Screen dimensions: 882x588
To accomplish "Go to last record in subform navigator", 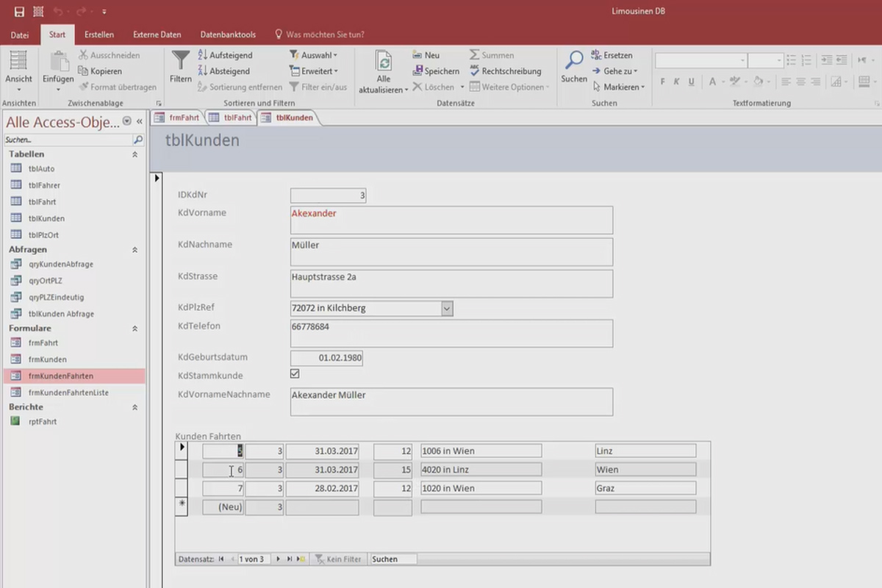I will point(290,559).
